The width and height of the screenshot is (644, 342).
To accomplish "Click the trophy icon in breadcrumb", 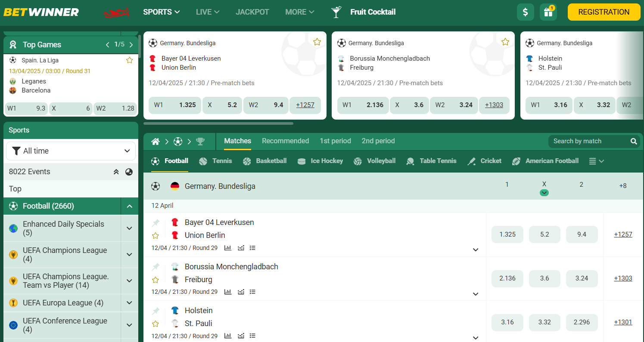I will [x=200, y=142].
